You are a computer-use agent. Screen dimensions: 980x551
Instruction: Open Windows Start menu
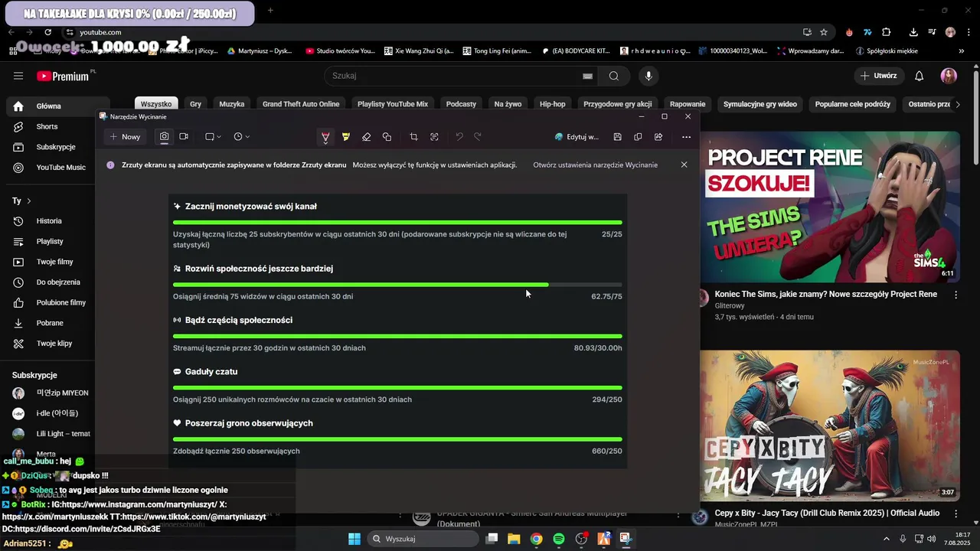point(354,539)
